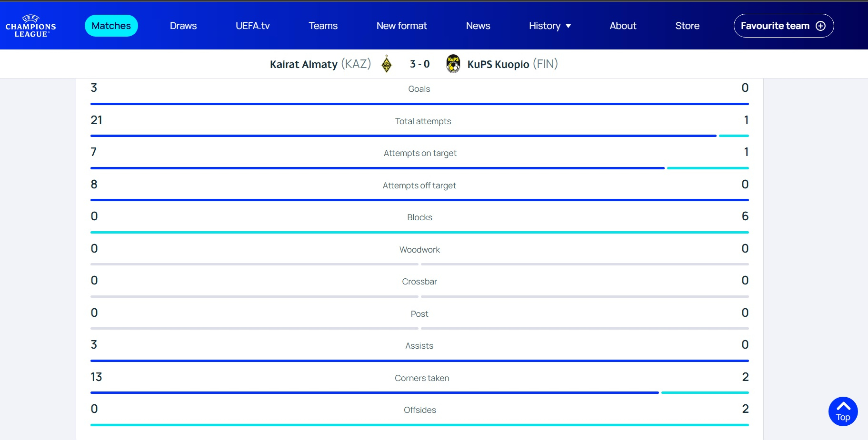Viewport: 868px width, 440px height.
Task: Open the News section
Action: click(x=478, y=26)
